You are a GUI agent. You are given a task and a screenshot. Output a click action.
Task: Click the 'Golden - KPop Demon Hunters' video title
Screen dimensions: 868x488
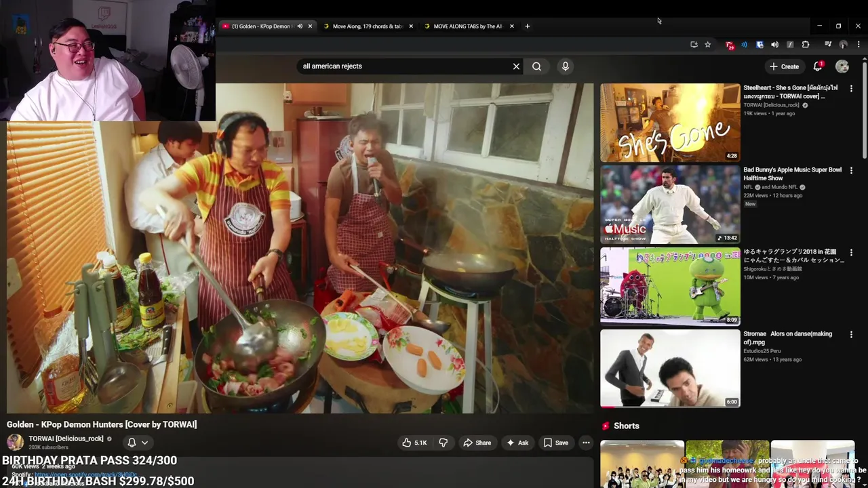pos(102,424)
